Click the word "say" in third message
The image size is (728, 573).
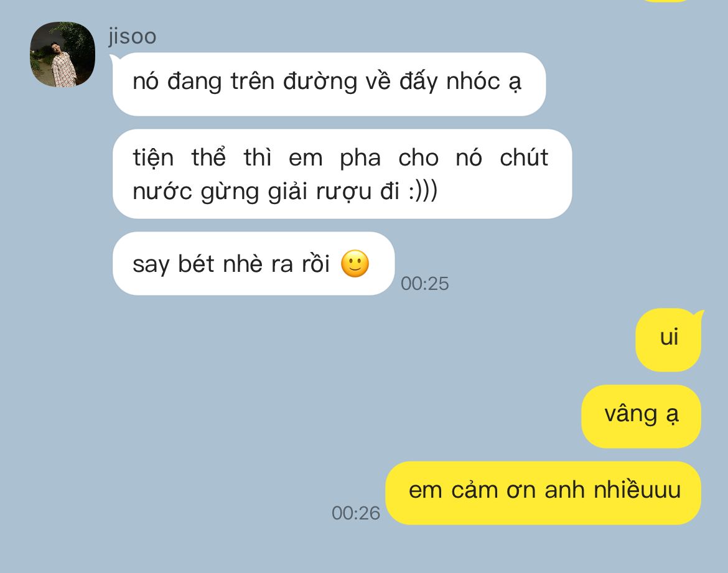click(151, 264)
